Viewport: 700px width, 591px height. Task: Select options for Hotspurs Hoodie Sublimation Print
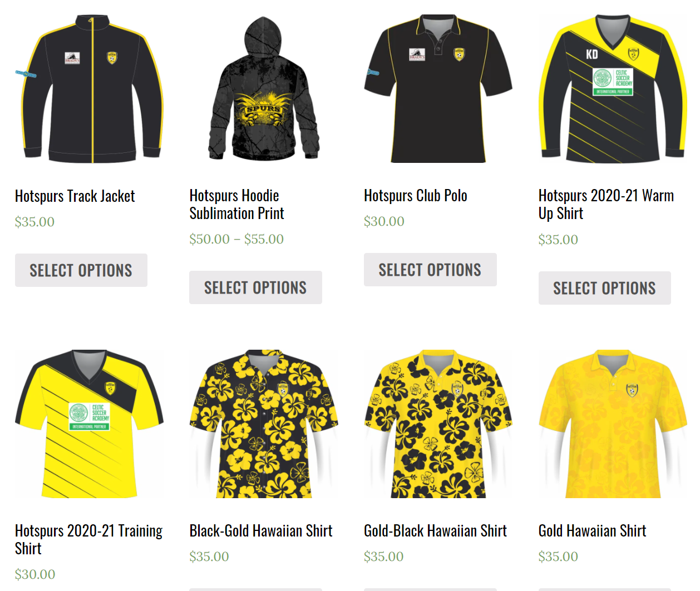[255, 287]
